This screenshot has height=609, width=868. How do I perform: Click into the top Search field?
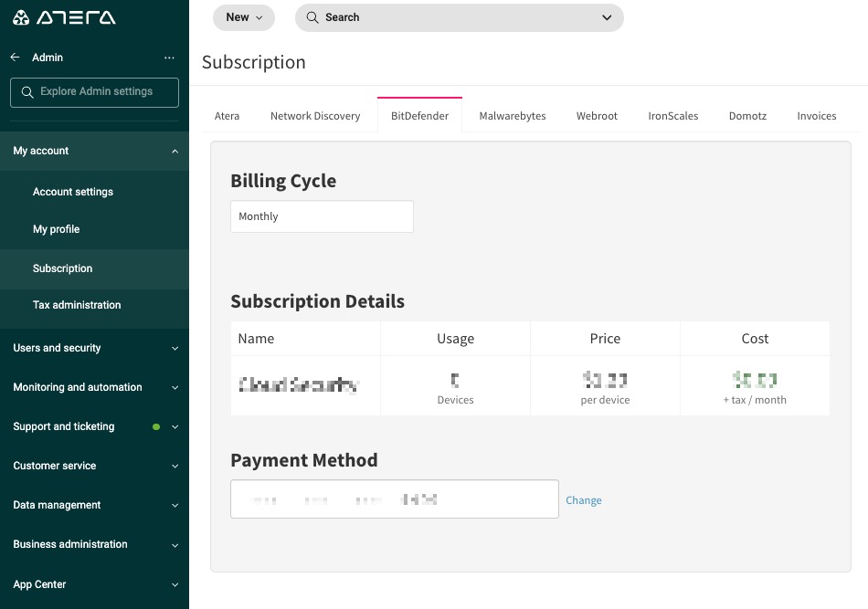[460, 17]
